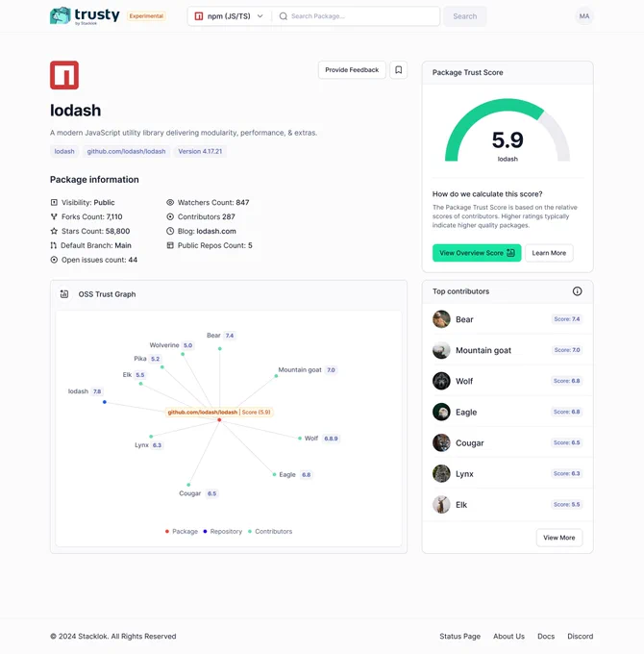Viewport: 644px width, 654px height.
Task: Click the eye icon beside Watchers Count
Action: click(170, 202)
